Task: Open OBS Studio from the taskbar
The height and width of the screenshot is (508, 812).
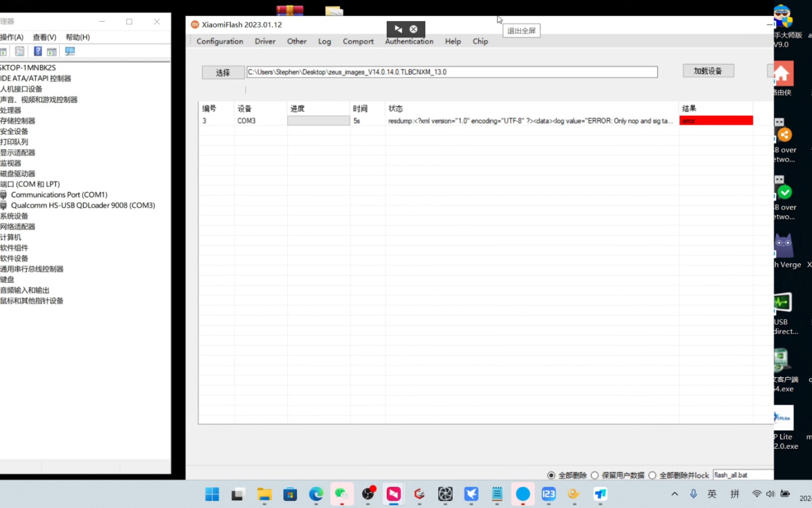Action: pos(368,494)
